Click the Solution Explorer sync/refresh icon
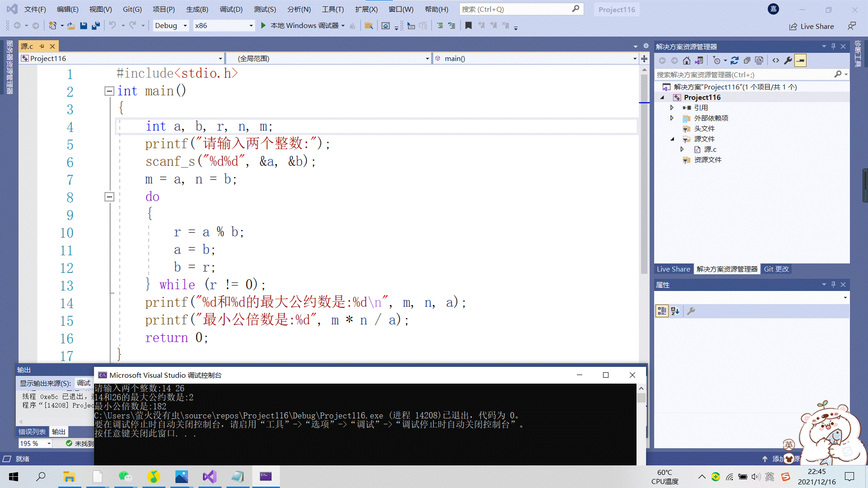 735,61
